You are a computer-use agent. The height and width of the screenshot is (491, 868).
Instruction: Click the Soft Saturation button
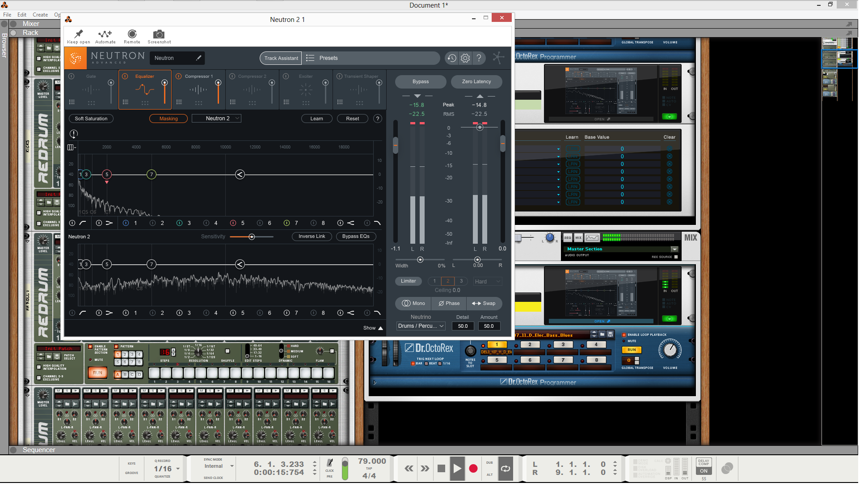pyautogui.click(x=91, y=119)
